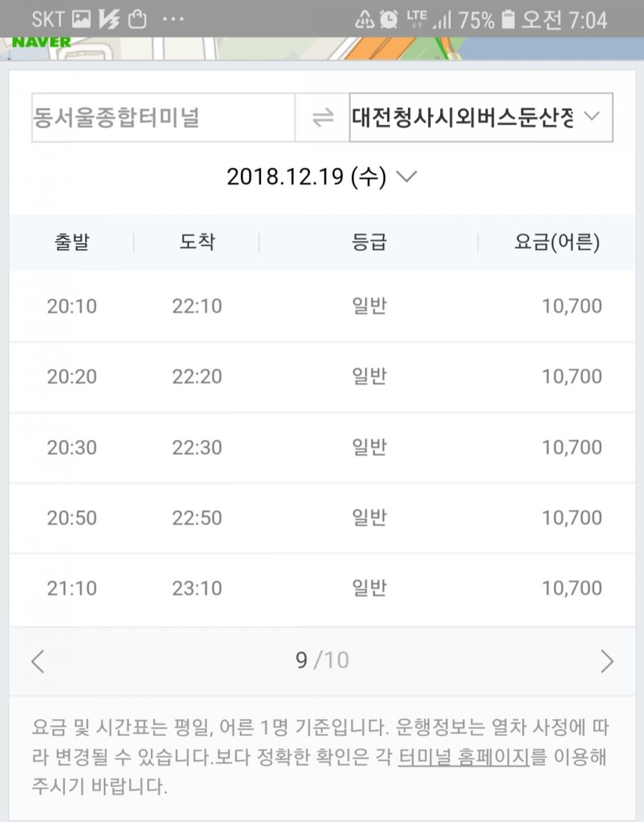Select the 20:20 departure bus
The width and height of the screenshot is (644, 822).
322,377
